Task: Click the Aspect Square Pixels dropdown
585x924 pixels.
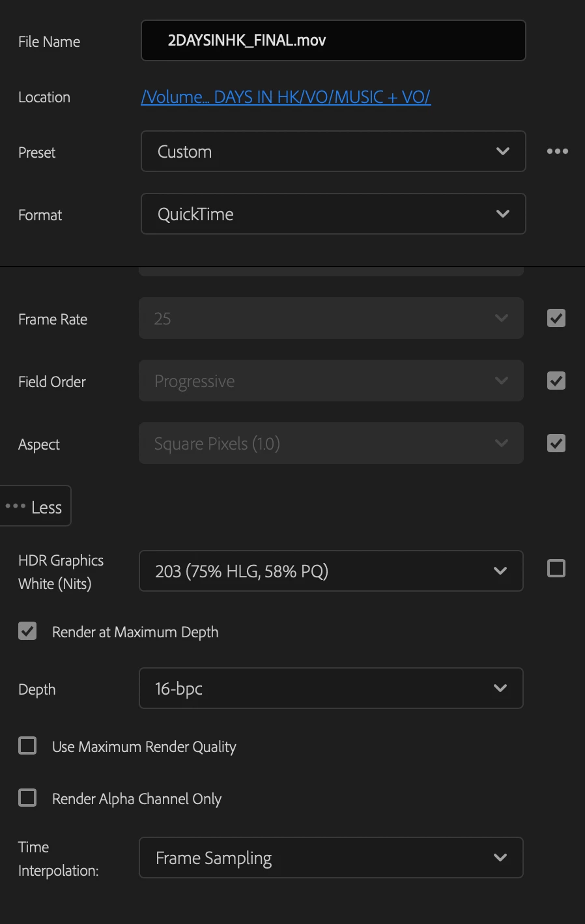Action: [331, 443]
